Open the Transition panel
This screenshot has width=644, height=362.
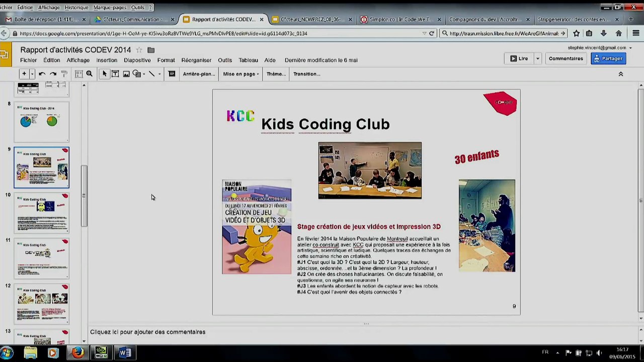pyautogui.click(x=306, y=74)
